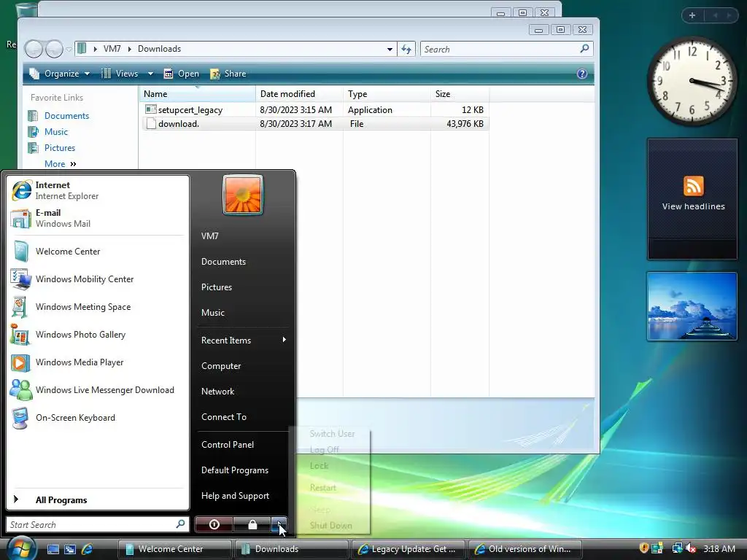Click the Explorer search magnifier icon

click(x=584, y=49)
